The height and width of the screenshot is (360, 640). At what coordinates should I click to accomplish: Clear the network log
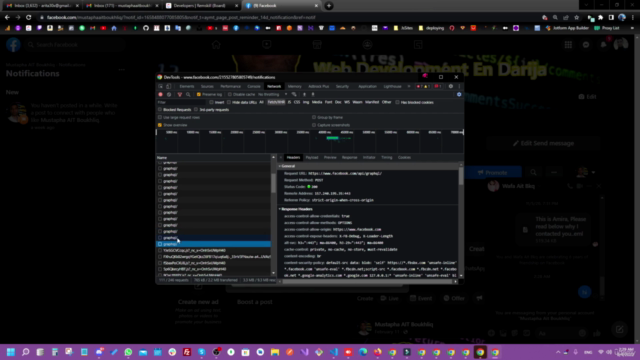coord(169,94)
